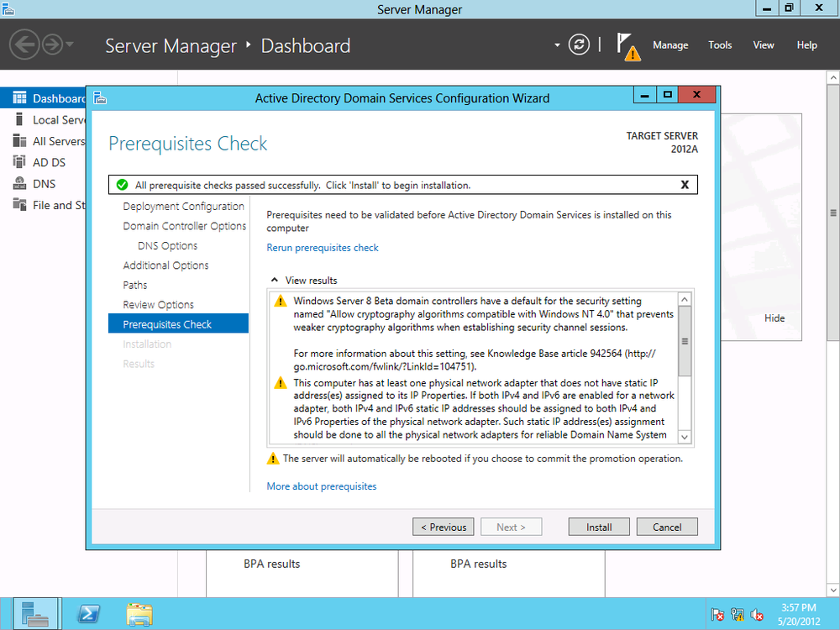Select All Servers in the sidebar

(x=44, y=141)
